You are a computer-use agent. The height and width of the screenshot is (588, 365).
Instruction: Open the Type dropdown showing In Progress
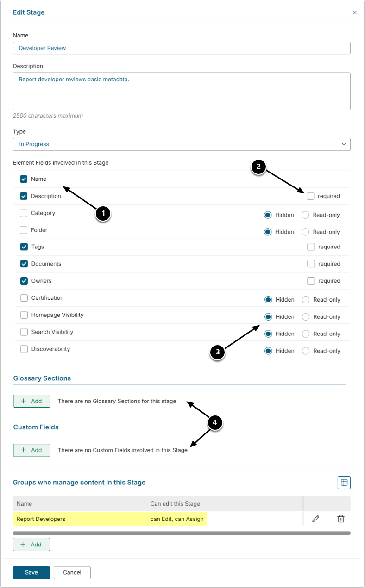click(x=182, y=144)
